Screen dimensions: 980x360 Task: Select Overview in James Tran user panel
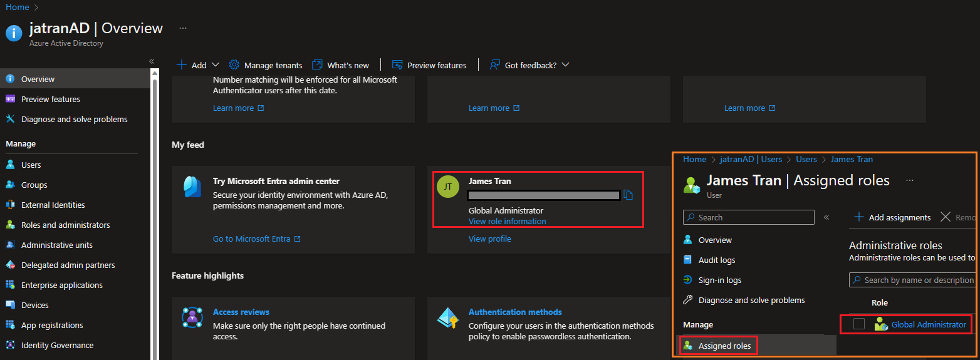point(715,240)
